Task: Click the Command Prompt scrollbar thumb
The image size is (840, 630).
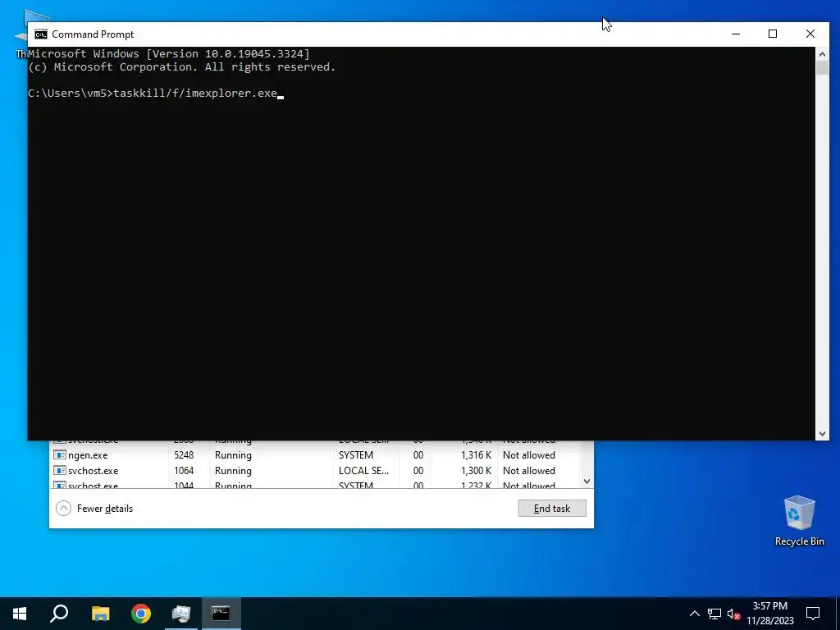Action: 822,67
